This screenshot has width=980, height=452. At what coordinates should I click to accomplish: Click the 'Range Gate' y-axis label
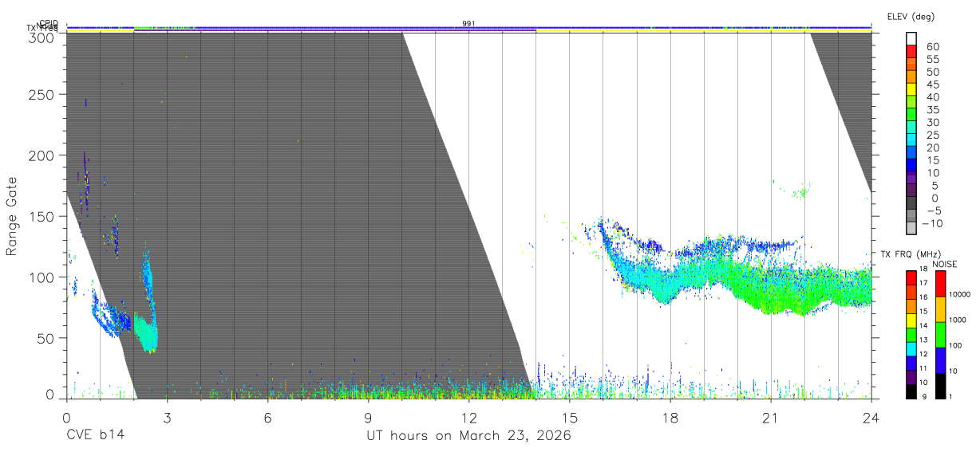point(12,217)
